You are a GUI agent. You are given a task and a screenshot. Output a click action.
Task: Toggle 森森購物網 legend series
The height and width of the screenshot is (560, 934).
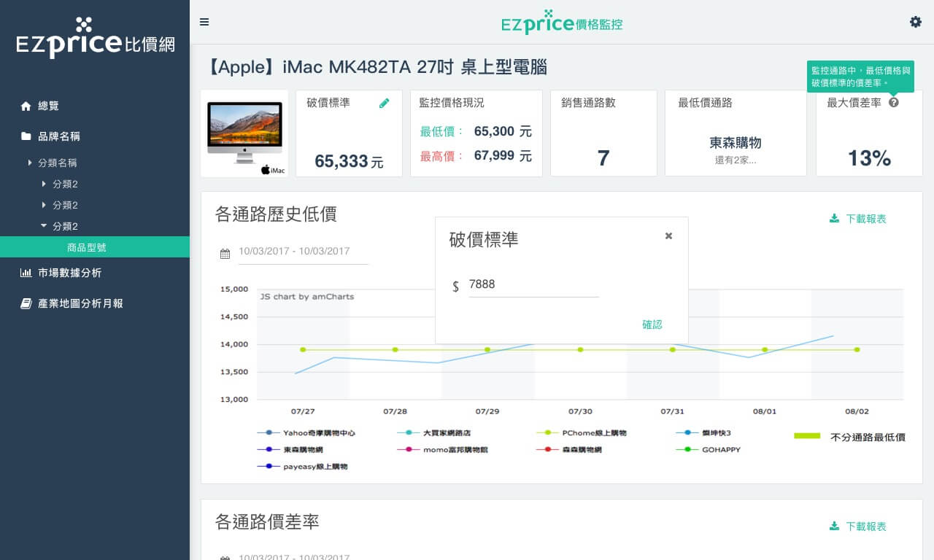click(x=568, y=450)
